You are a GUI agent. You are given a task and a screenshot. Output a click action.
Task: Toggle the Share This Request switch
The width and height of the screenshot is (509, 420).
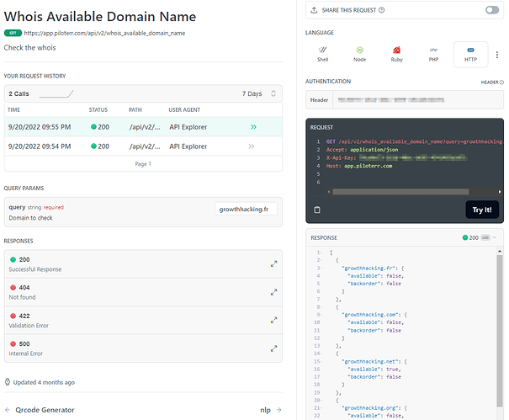492,10
